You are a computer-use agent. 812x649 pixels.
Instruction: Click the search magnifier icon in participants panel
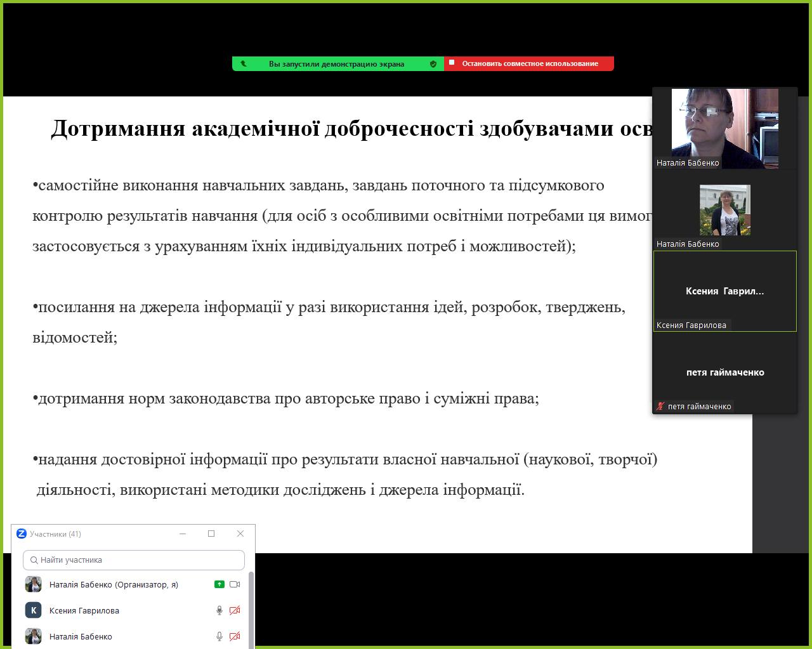(x=34, y=560)
